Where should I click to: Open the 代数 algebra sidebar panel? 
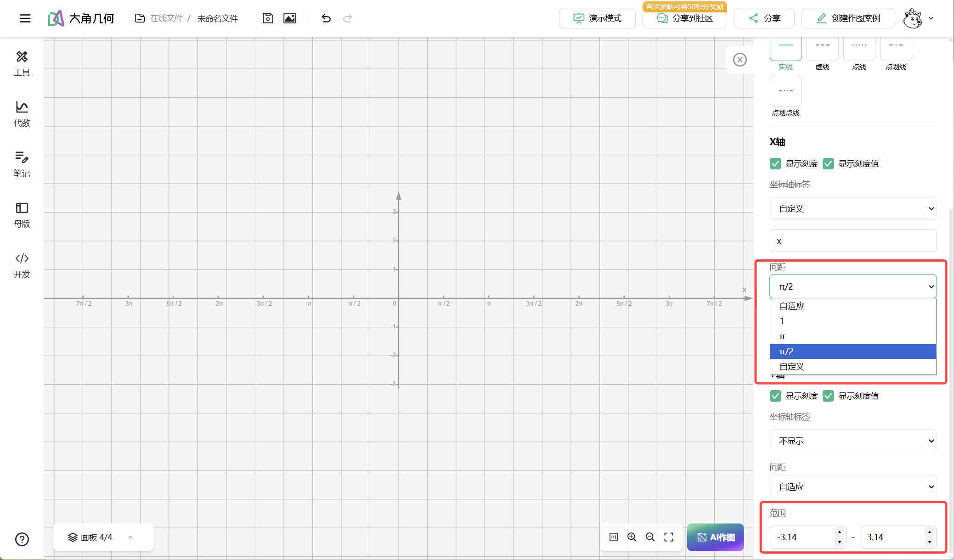(22, 114)
